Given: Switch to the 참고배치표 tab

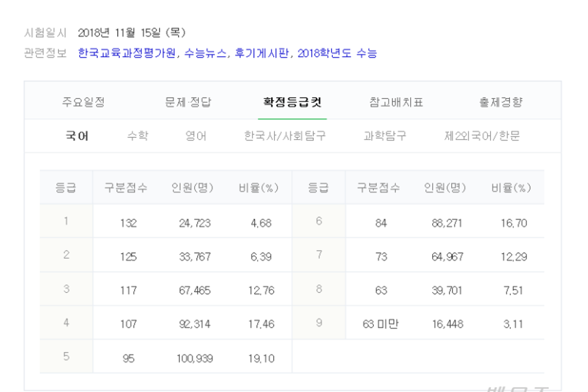Looking at the screenshot, I should 396,102.
